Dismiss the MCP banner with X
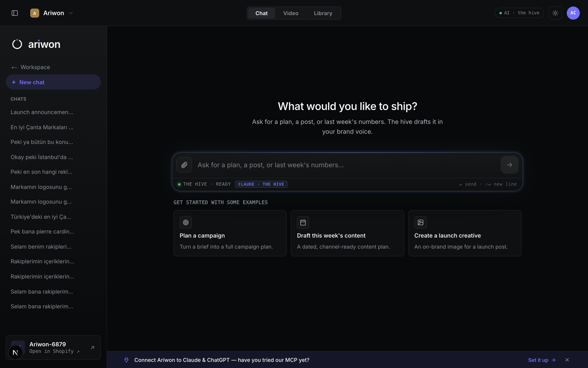Screen dimensions: 588x368 coord(567,360)
